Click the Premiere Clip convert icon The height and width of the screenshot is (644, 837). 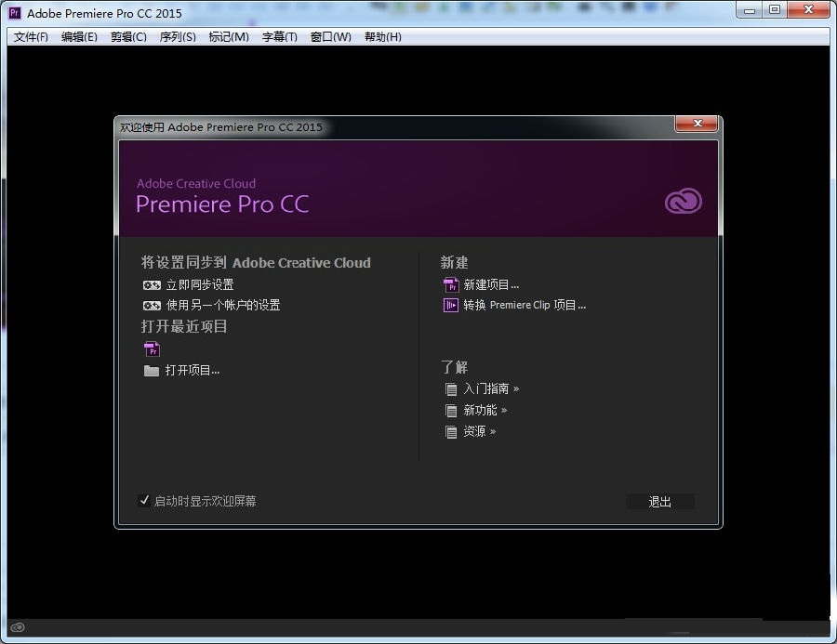(451, 305)
